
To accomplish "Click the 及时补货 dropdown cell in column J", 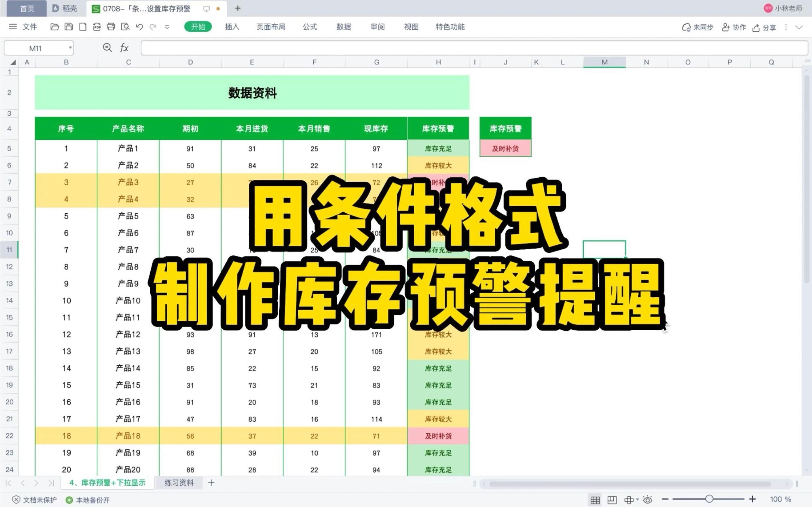I will click(x=505, y=149).
